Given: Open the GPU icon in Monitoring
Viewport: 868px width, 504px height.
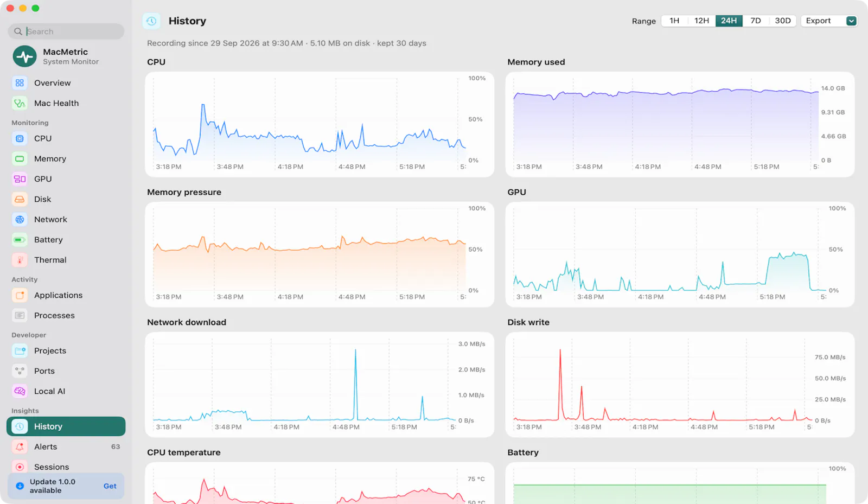Looking at the screenshot, I should 20,179.
